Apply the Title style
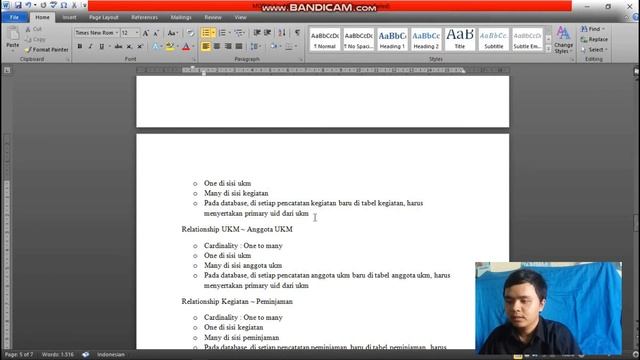Screen dimensions: 640x360 [460, 39]
